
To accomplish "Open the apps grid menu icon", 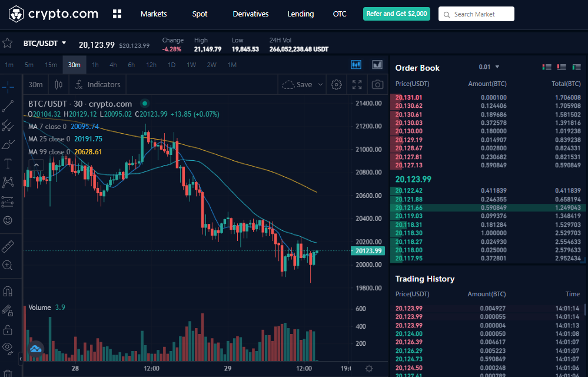I will pyautogui.click(x=117, y=14).
